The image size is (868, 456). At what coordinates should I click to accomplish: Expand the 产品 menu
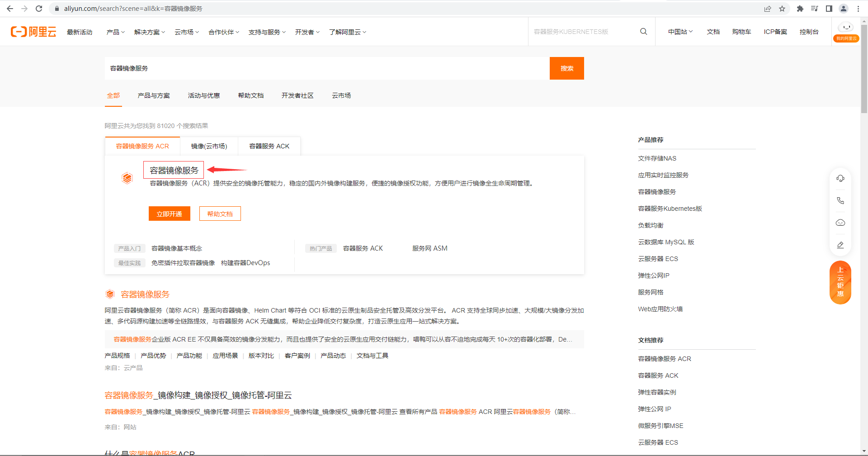pyautogui.click(x=116, y=32)
